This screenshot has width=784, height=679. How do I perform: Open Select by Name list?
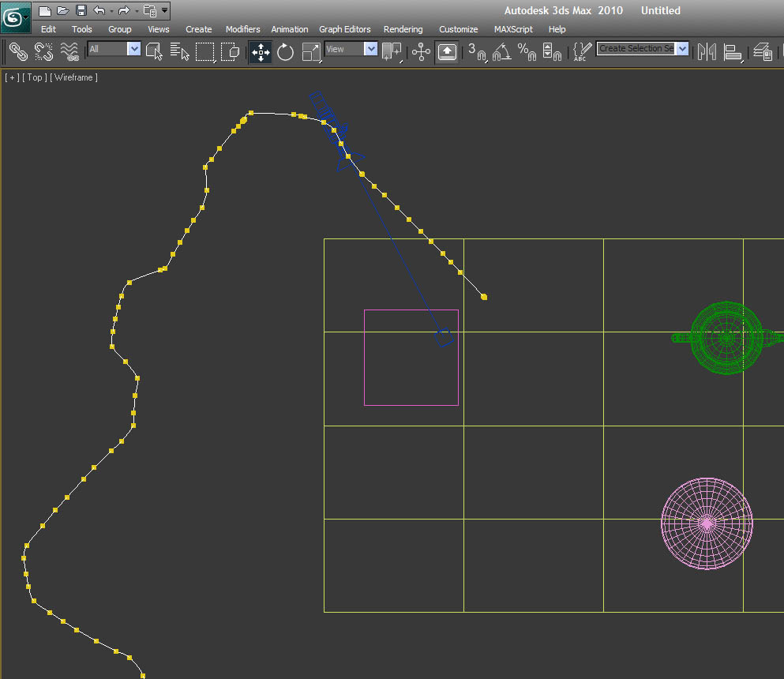pos(179,52)
